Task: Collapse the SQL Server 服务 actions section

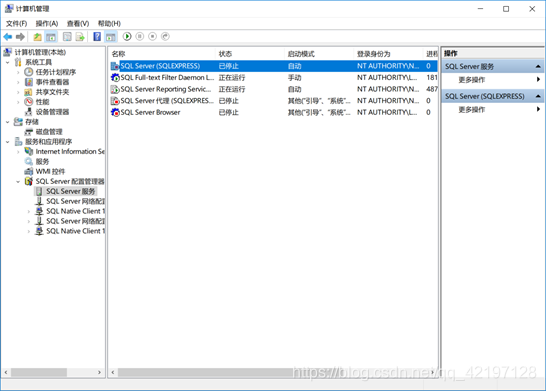Action: [538, 67]
